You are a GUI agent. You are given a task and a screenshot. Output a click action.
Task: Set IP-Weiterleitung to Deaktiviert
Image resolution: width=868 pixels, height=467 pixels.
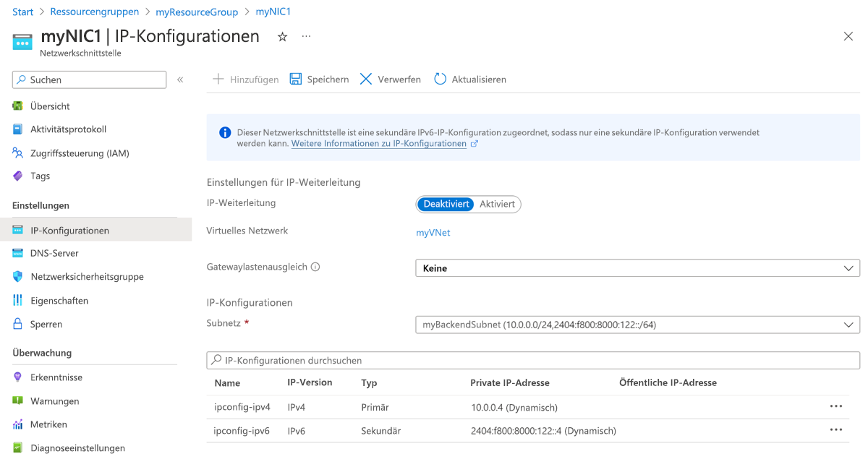tap(446, 204)
